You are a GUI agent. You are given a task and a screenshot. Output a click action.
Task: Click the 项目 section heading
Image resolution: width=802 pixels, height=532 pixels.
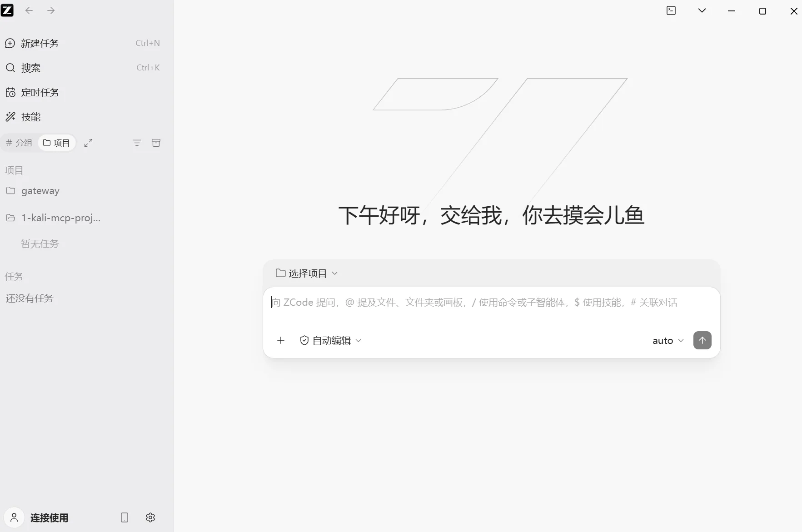[14, 170]
